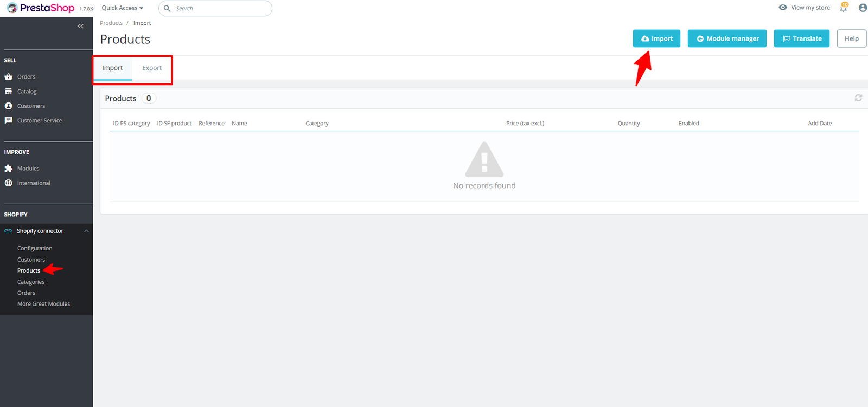
Task: Open Catalog in the Sell menu
Action: (27, 92)
